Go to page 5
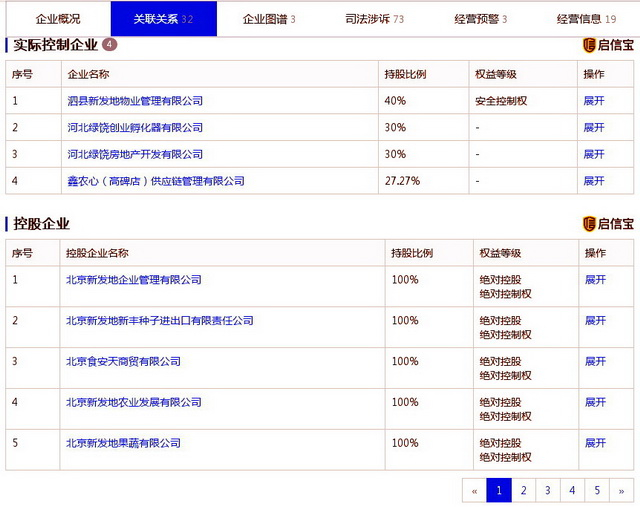640x507 pixels. pyautogui.click(x=597, y=490)
